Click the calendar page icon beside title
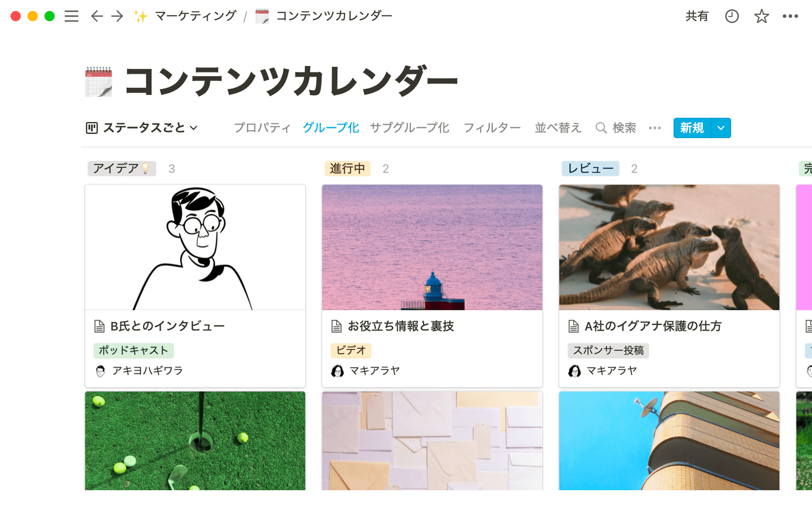Image resolution: width=812 pixels, height=508 pixels. 99,82
